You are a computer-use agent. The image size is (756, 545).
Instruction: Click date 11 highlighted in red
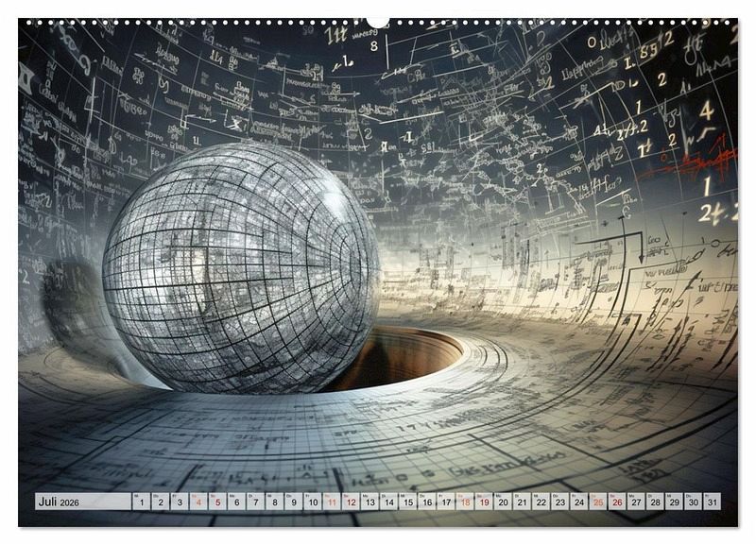332,502
